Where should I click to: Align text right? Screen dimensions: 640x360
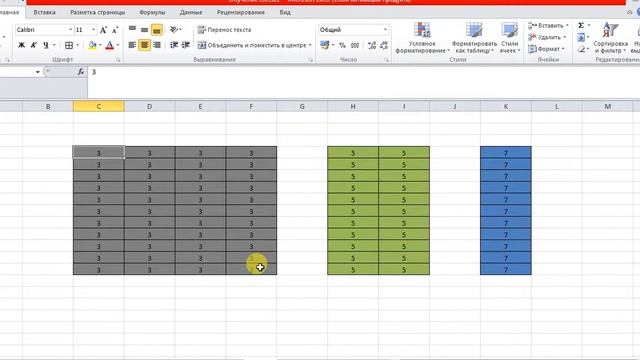pos(157,45)
